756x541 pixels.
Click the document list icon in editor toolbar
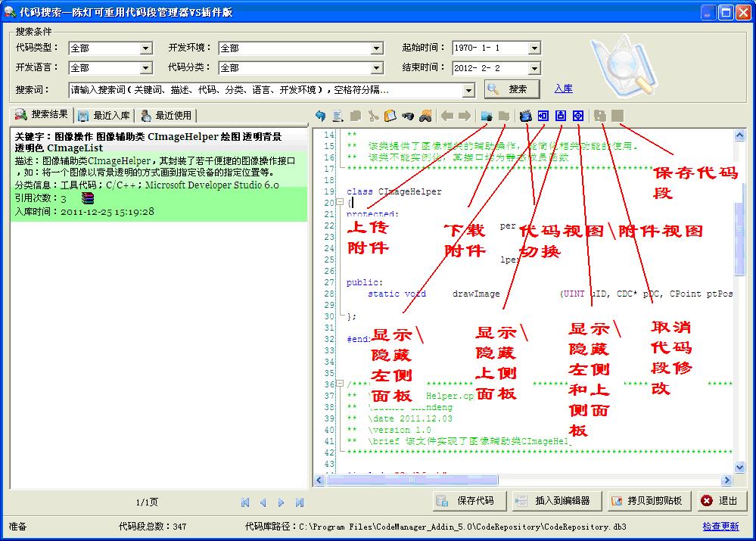click(x=338, y=116)
